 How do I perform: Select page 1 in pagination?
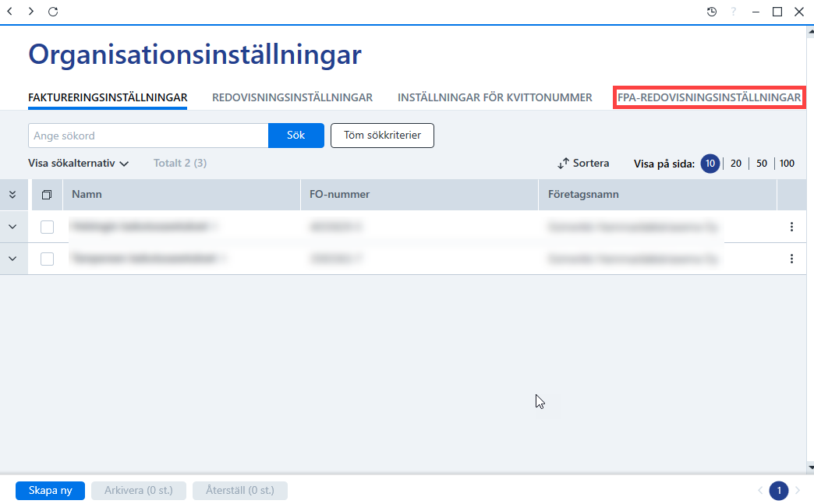(779, 491)
